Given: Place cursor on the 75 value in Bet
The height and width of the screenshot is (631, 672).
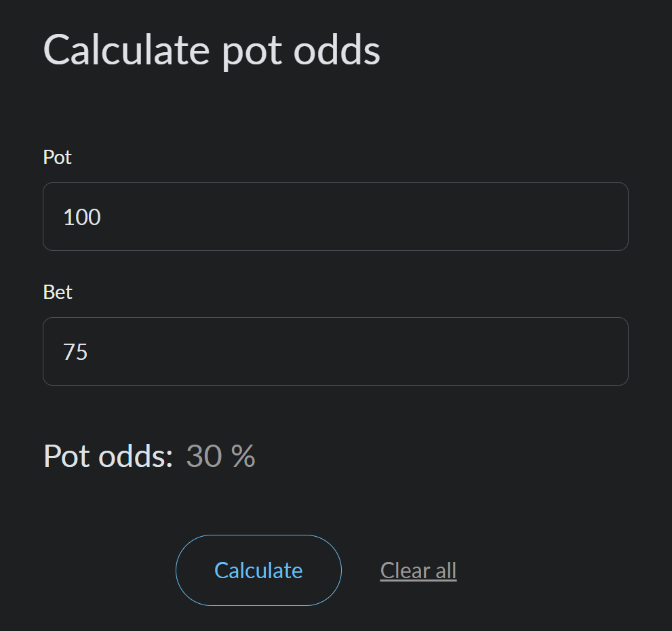Looking at the screenshot, I should (x=75, y=352).
